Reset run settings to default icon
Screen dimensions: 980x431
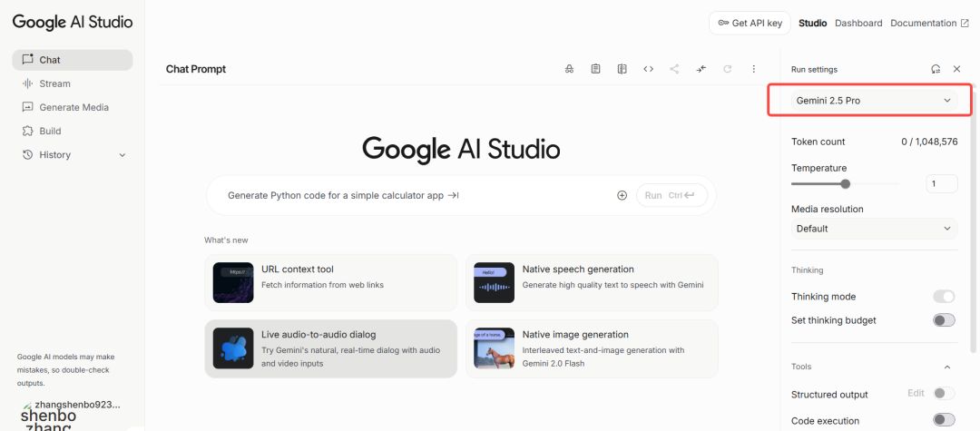coord(936,69)
